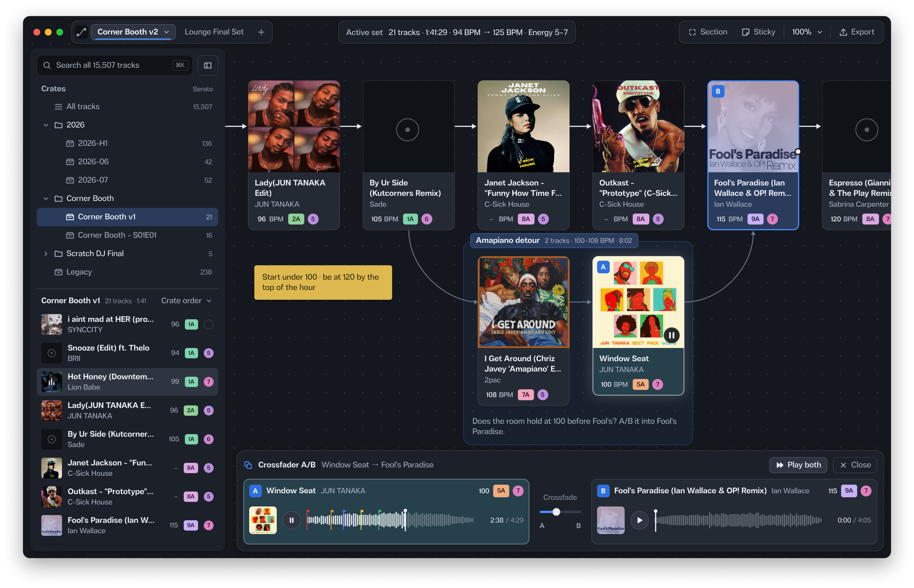
Task: Adjust the Crossfade slider handle
Action: pos(556,512)
